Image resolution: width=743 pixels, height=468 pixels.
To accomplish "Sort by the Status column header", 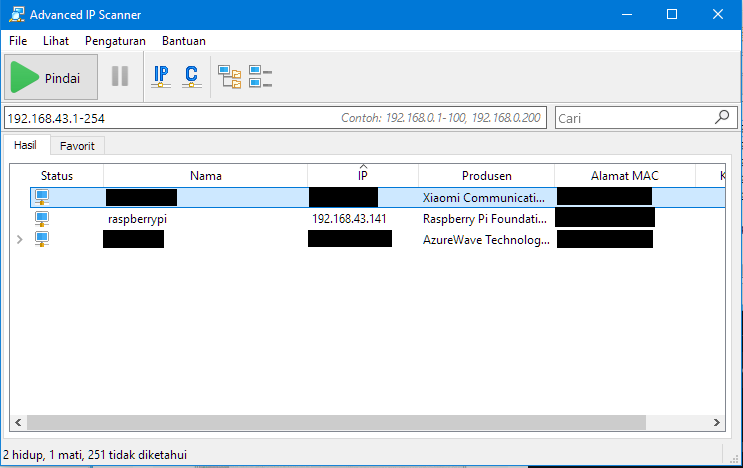I will (57, 176).
